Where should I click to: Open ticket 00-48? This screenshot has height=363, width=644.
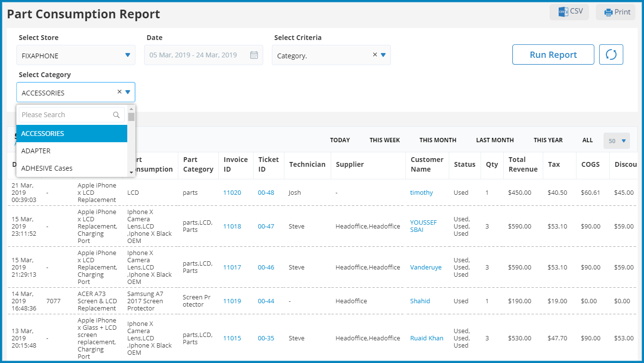(x=266, y=192)
